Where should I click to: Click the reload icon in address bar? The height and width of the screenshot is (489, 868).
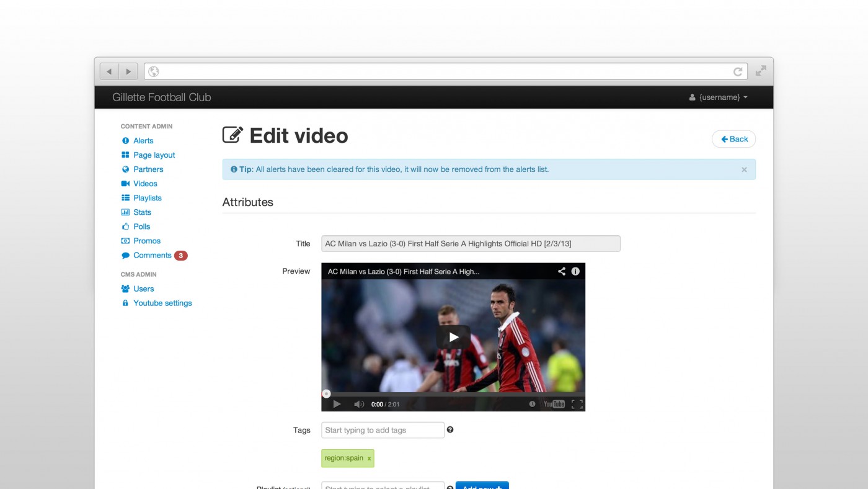click(x=738, y=71)
